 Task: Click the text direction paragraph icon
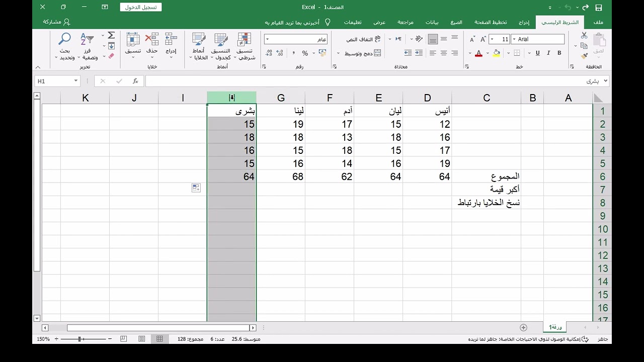tap(398, 39)
